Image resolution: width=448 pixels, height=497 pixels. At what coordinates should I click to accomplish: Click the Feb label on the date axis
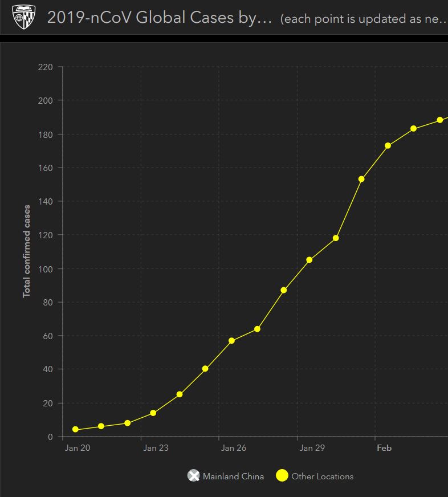coord(384,448)
